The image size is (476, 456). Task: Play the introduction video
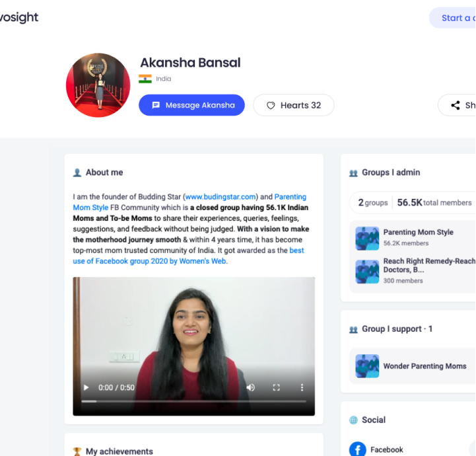[x=86, y=387]
